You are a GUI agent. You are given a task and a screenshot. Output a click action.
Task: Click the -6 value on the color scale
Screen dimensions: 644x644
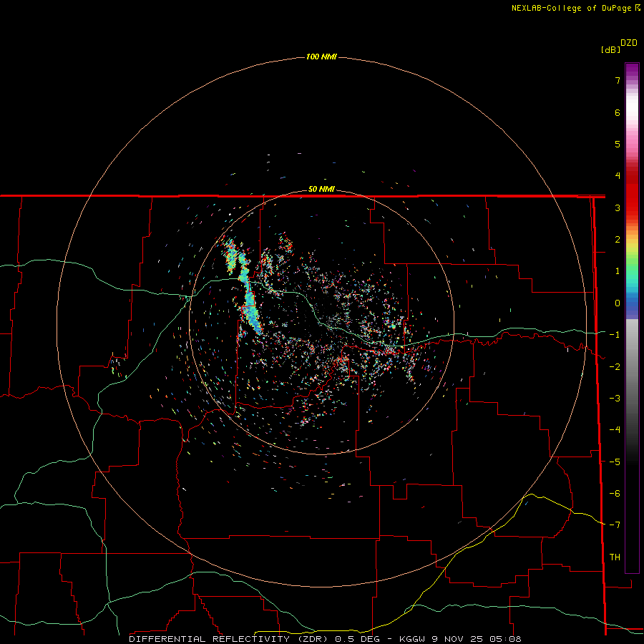coord(615,494)
